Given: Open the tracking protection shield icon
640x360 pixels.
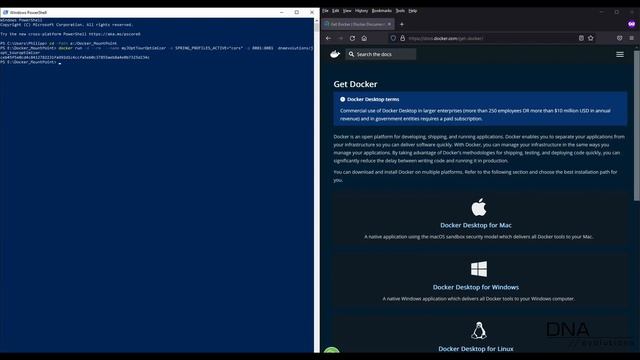Looking at the screenshot, I should click(x=393, y=38).
